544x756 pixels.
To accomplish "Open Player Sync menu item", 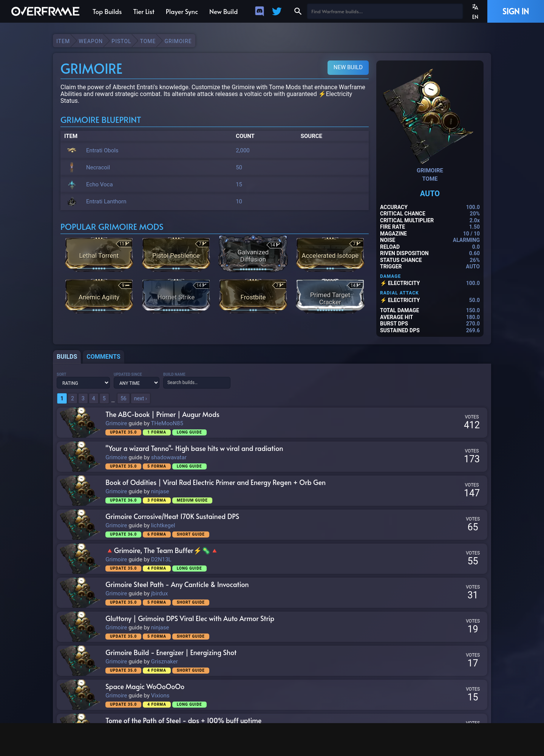I will click(x=182, y=12).
